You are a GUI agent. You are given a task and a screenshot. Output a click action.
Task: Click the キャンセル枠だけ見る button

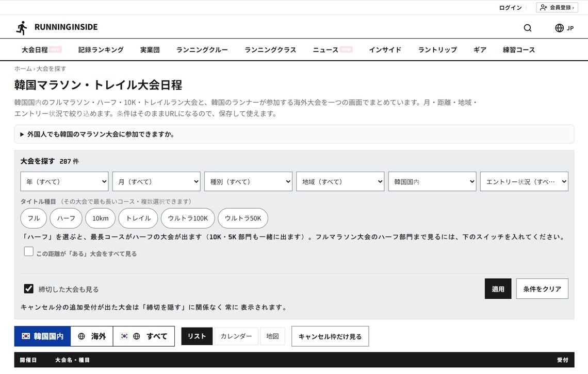[330, 336]
